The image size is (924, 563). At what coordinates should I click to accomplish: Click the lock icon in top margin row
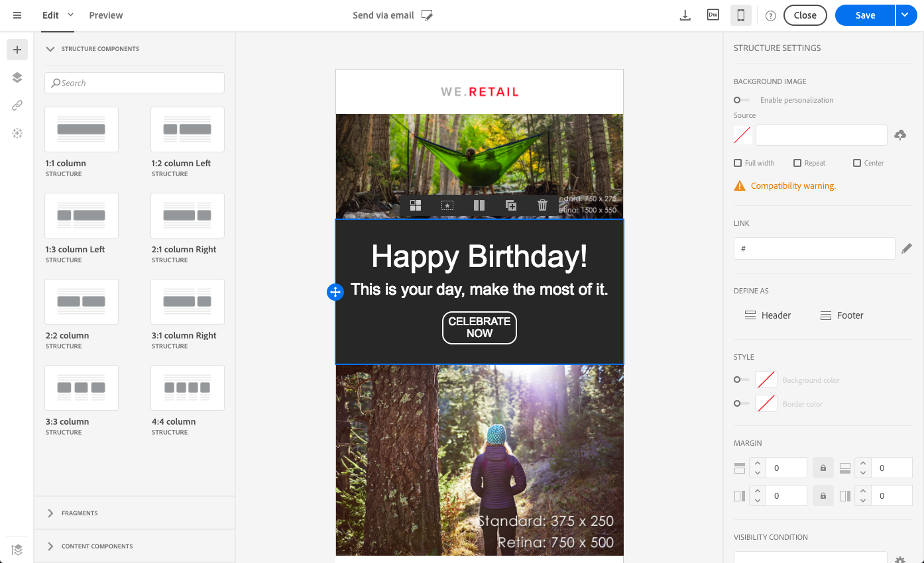click(823, 468)
